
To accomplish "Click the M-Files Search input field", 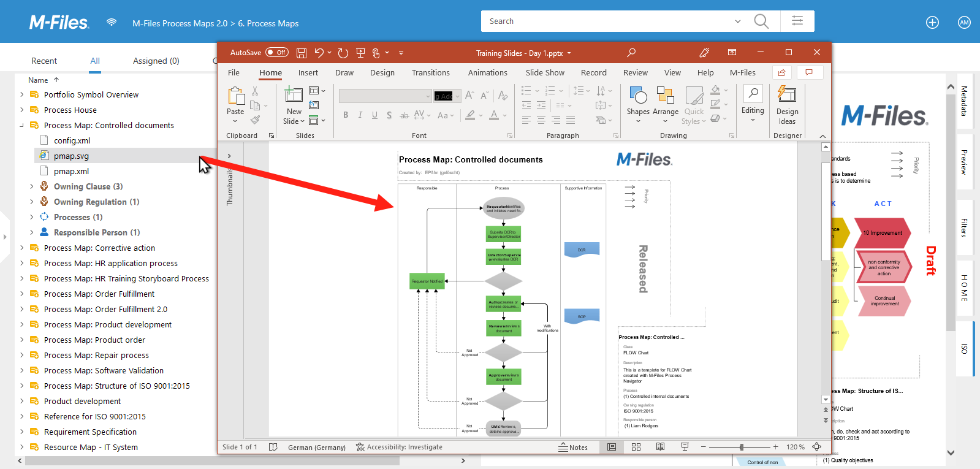I will [607, 21].
